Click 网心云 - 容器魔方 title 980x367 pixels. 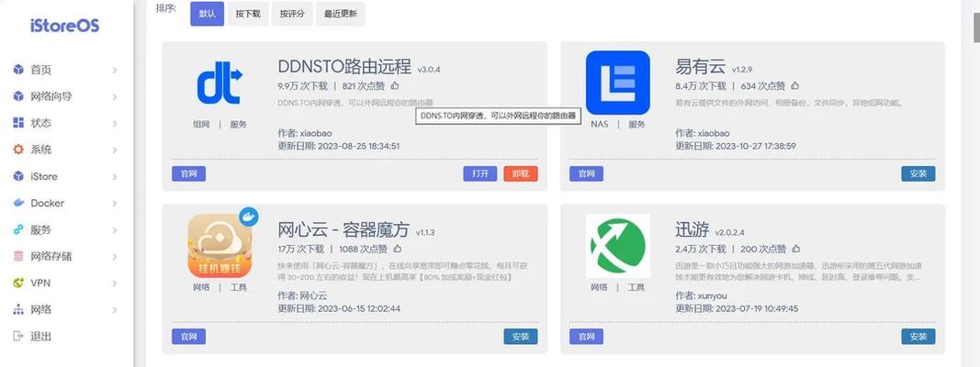[344, 229]
